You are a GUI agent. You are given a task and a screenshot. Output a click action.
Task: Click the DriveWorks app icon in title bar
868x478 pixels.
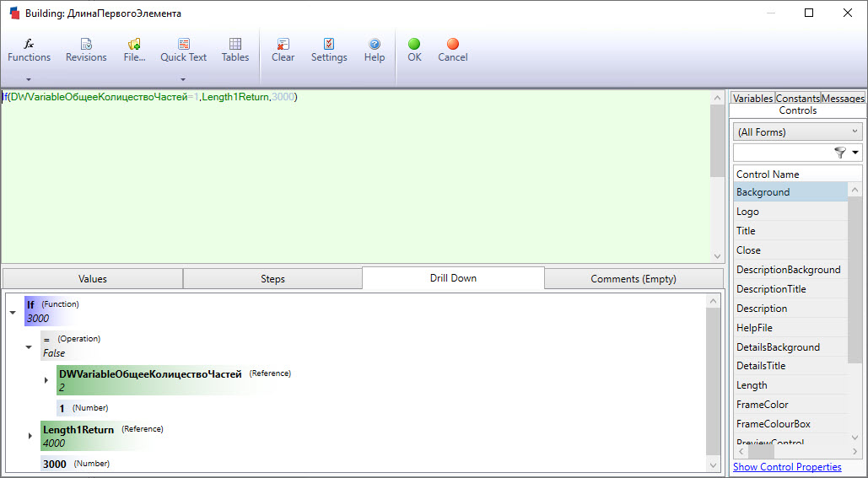click(14, 13)
